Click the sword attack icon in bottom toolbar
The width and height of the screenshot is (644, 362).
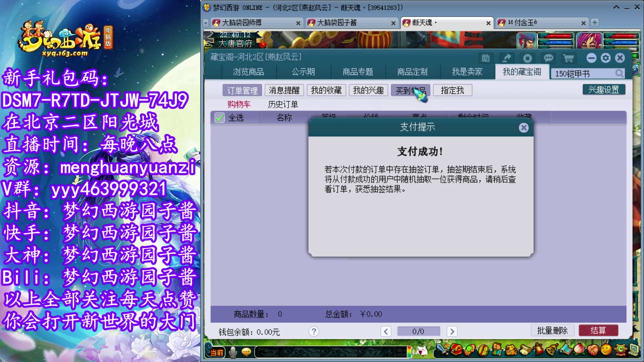click(x=442, y=350)
